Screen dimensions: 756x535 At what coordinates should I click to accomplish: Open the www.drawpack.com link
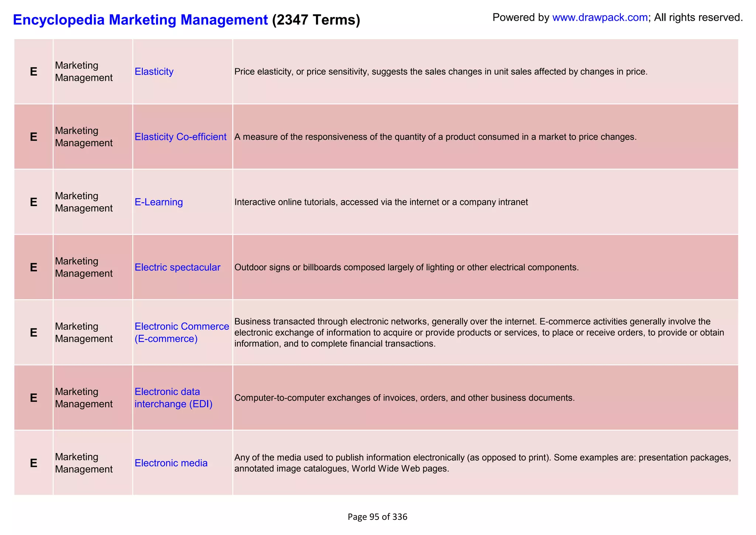(600, 17)
